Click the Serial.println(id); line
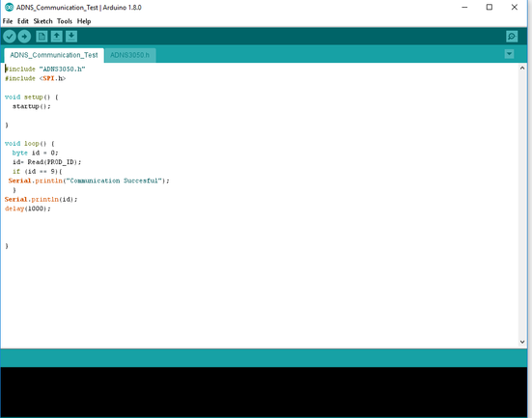The width and height of the screenshot is (532, 418). click(42, 199)
